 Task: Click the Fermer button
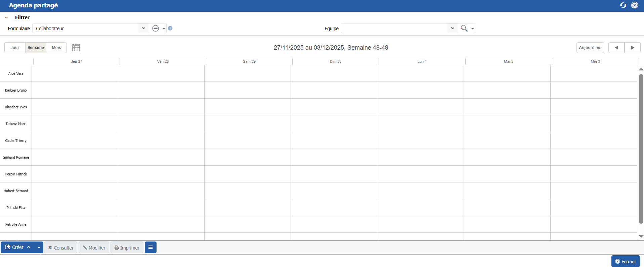click(x=626, y=262)
